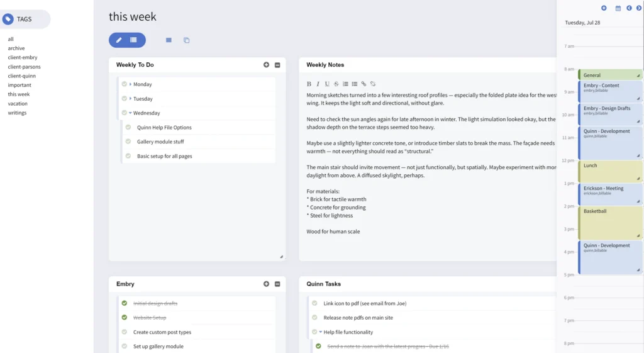Open the Erickson - Meeting event
This screenshot has height=353, width=644.
pos(610,194)
